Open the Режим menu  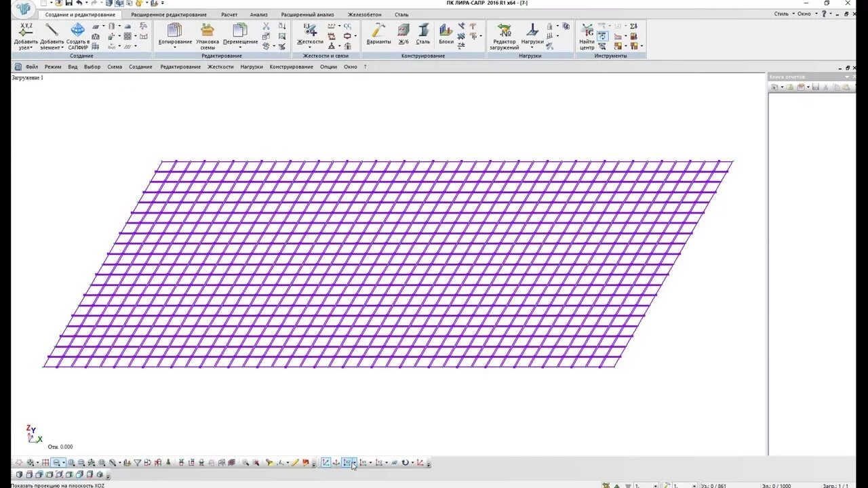pos(53,67)
